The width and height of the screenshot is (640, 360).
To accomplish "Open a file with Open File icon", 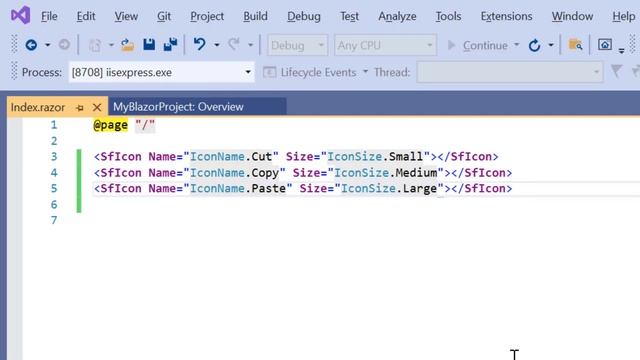I will [x=127, y=45].
